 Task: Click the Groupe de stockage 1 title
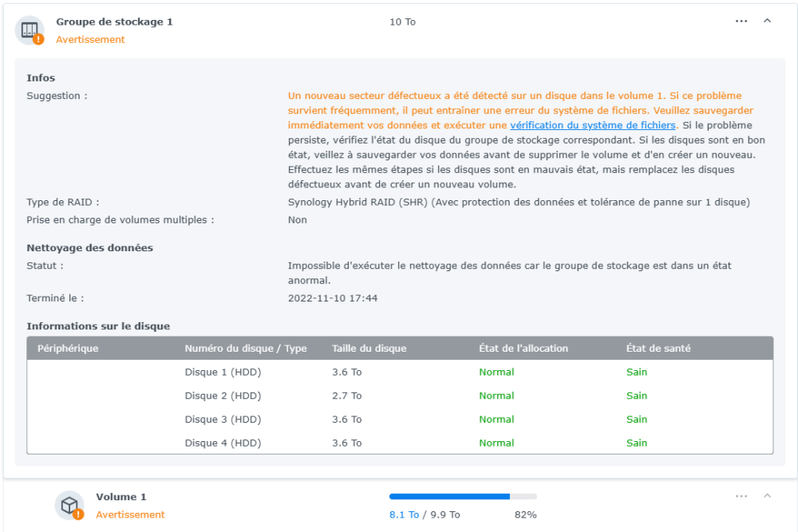tap(114, 22)
